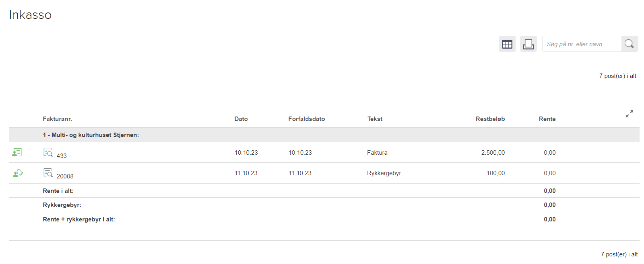Sort by the Fakturanr. column header
The width and height of the screenshot is (644, 264).
click(57, 119)
